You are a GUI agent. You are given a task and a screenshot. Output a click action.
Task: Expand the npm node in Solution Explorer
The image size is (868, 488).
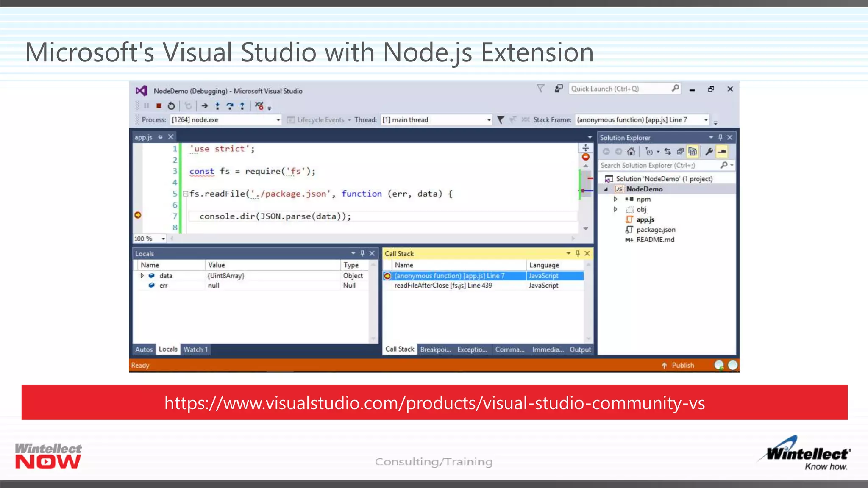615,199
